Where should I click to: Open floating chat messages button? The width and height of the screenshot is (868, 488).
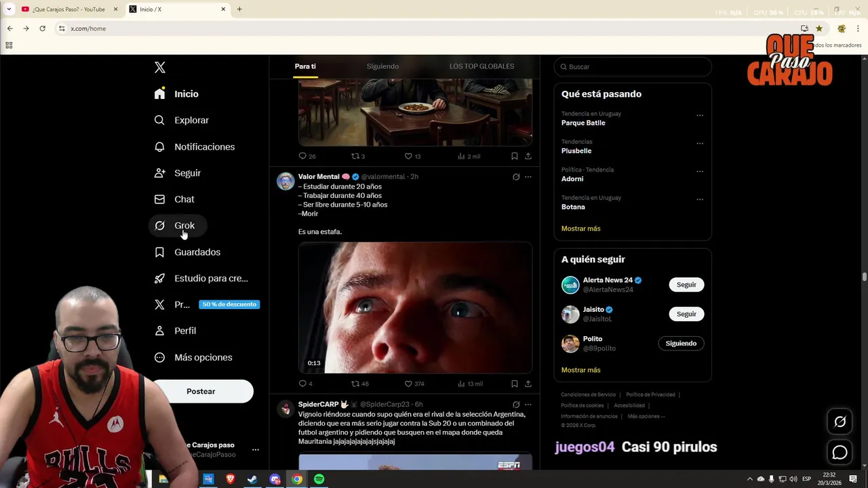tap(840, 452)
